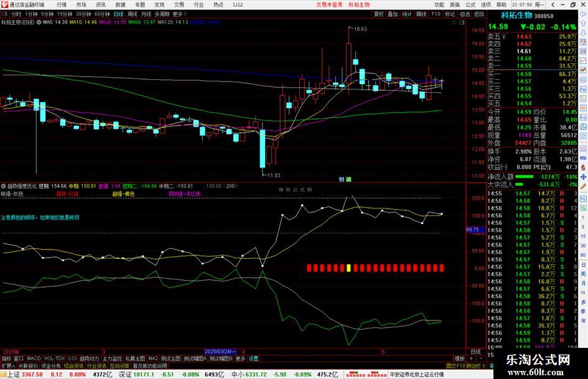Open the 帮助 menu
Viewport: 588px width, 379px height.
[x=501, y=4]
